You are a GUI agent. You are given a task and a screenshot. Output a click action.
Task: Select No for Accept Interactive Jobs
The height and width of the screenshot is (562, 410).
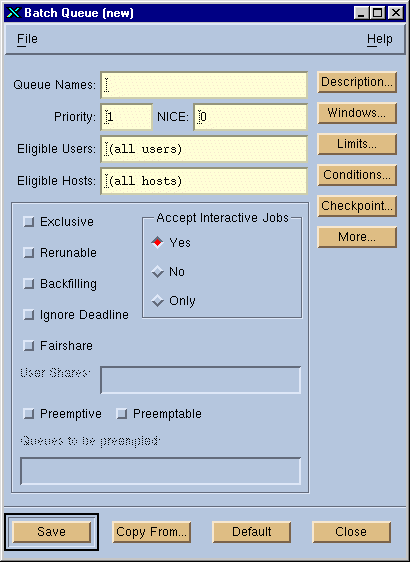pos(157,272)
